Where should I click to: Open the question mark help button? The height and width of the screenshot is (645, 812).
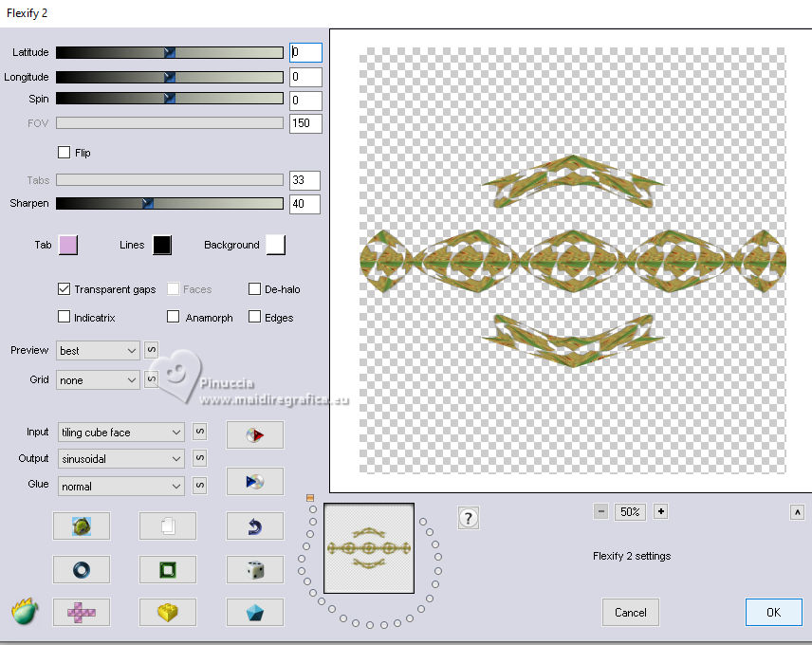469,518
